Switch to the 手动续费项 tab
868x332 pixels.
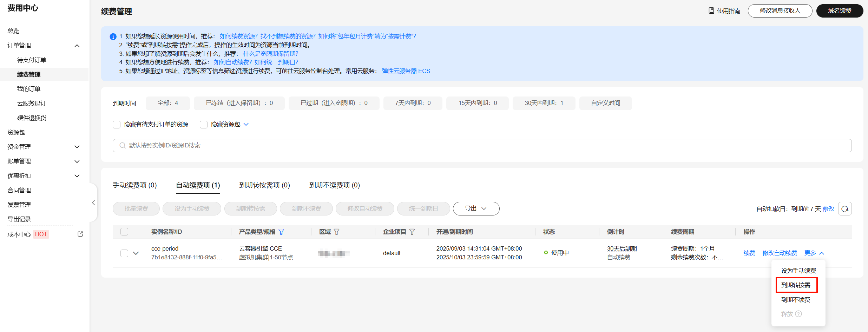(x=134, y=185)
